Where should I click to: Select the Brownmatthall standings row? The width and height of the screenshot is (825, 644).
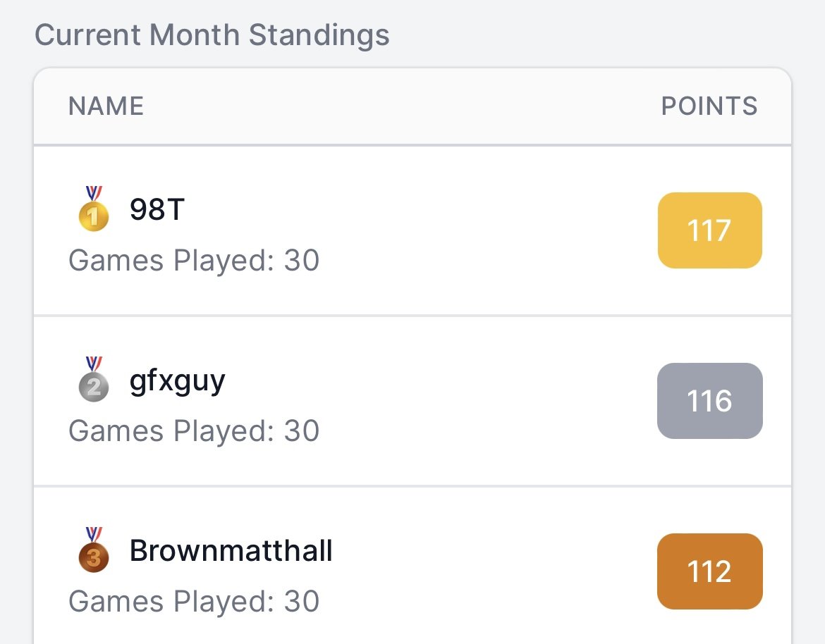(412, 566)
